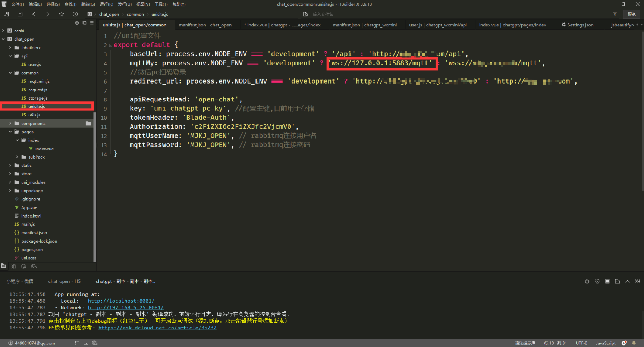644x347 pixels.
Task: Clear the console output with the clear icon
Action: [x=638, y=281]
